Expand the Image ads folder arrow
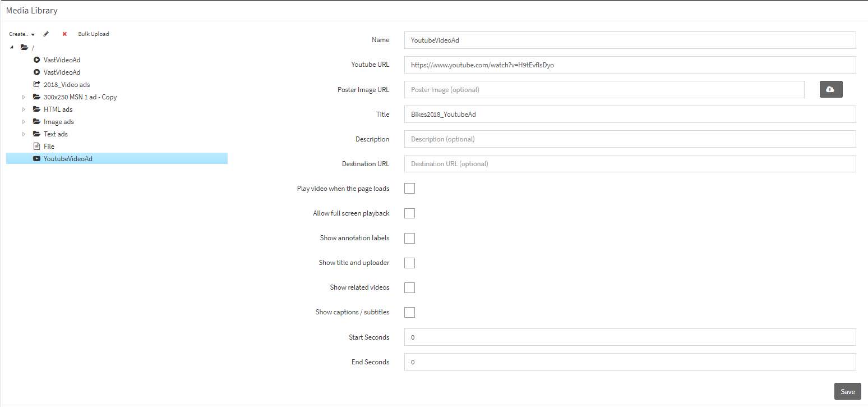This screenshot has width=868, height=407. 24,122
